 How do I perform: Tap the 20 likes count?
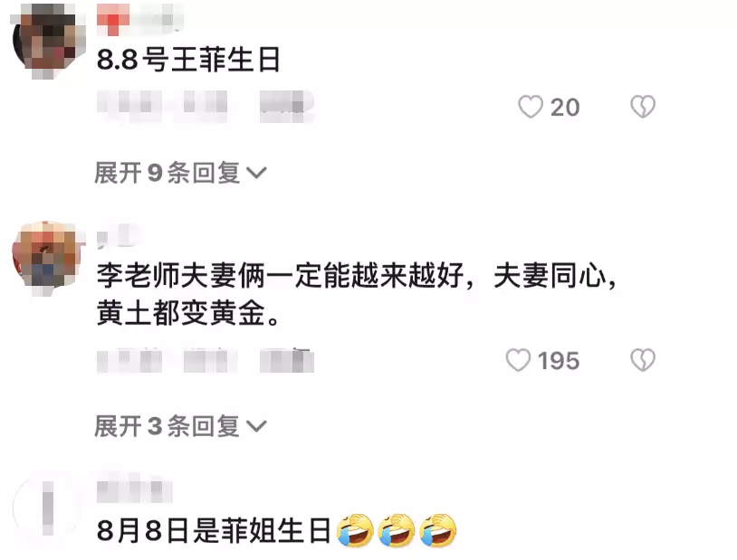pyautogui.click(x=565, y=108)
